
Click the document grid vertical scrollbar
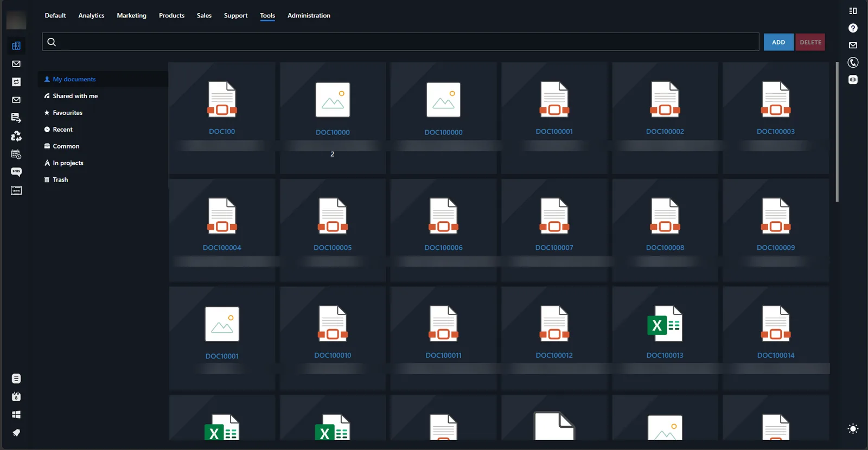tap(837, 132)
